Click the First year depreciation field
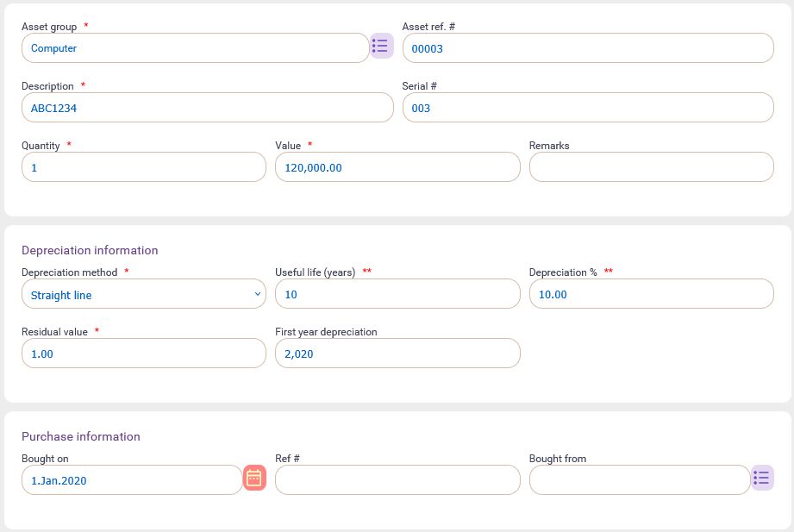The height and width of the screenshot is (532, 794). point(397,354)
